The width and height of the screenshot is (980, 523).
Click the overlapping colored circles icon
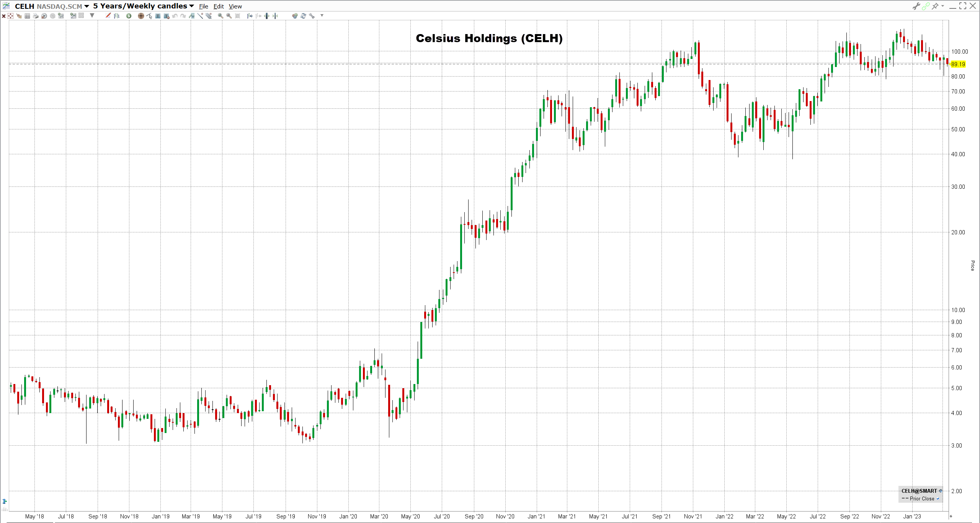coord(295,16)
